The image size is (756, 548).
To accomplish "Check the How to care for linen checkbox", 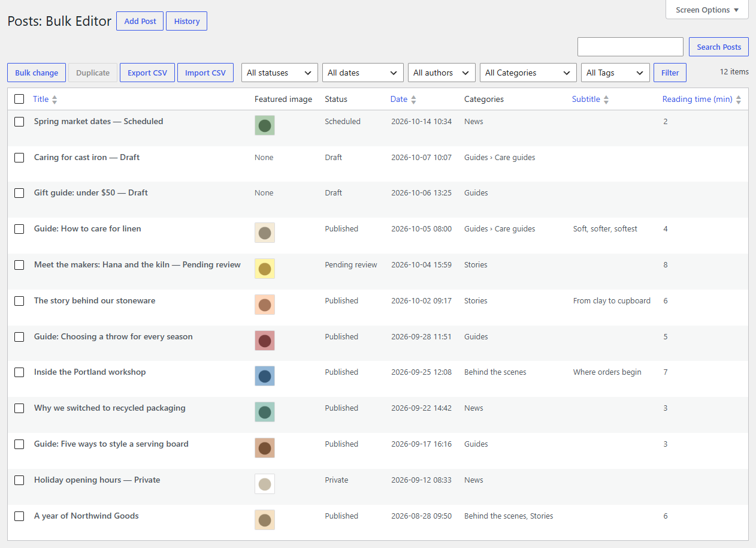I will [x=19, y=229].
